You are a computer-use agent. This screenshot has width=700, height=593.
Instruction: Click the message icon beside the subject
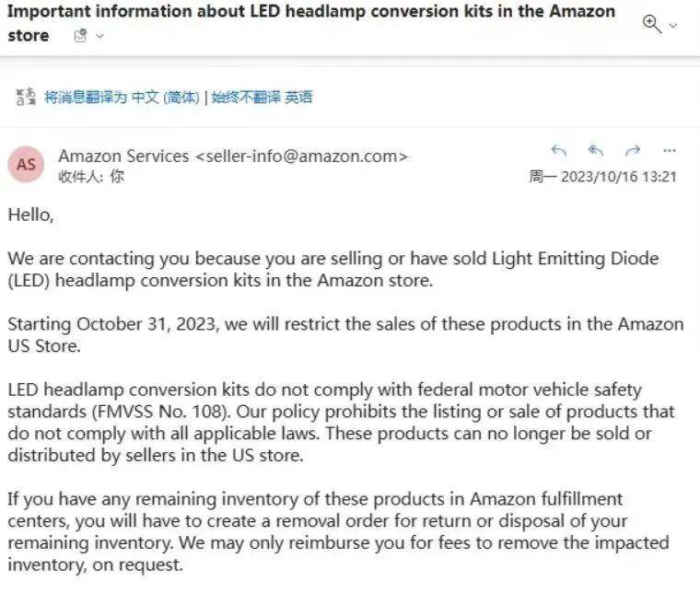81,36
